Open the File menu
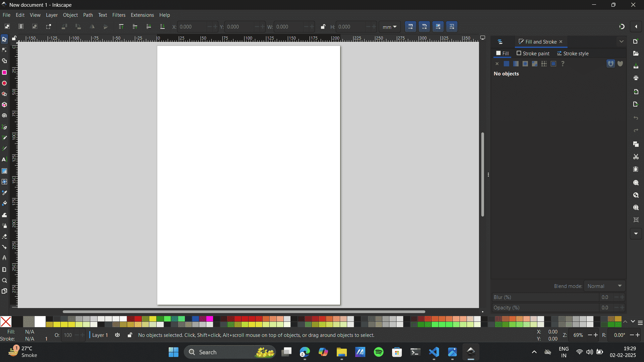Screen dimensions: 644x362 pos(6,15)
